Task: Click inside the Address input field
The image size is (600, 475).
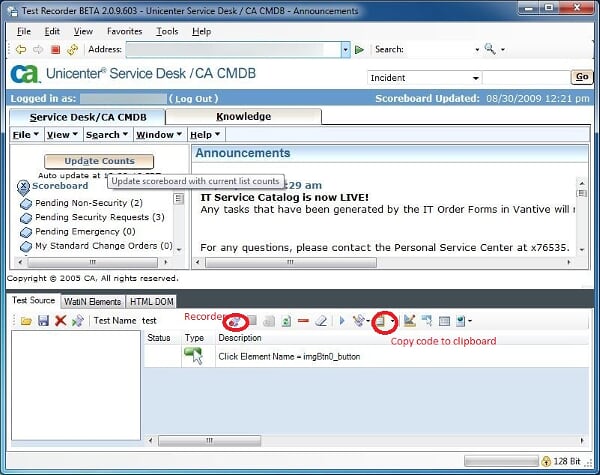Action: click(x=233, y=50)
